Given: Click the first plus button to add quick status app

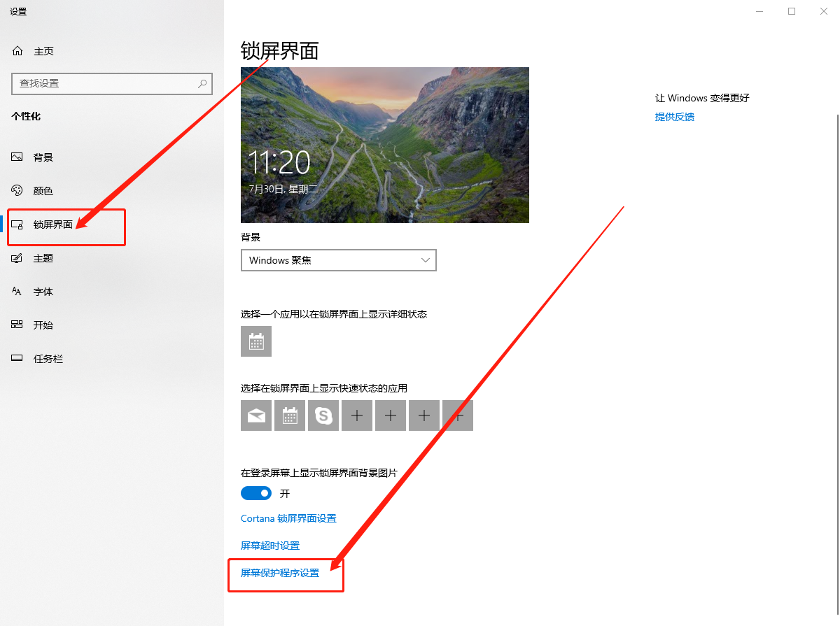Looking at the screenshot, I should click(356, 415).
